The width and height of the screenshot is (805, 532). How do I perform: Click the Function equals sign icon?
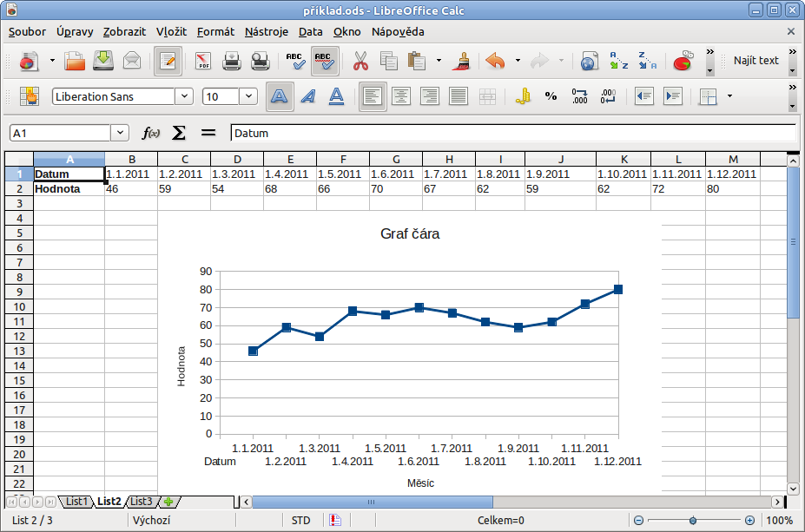coord(208,134)
